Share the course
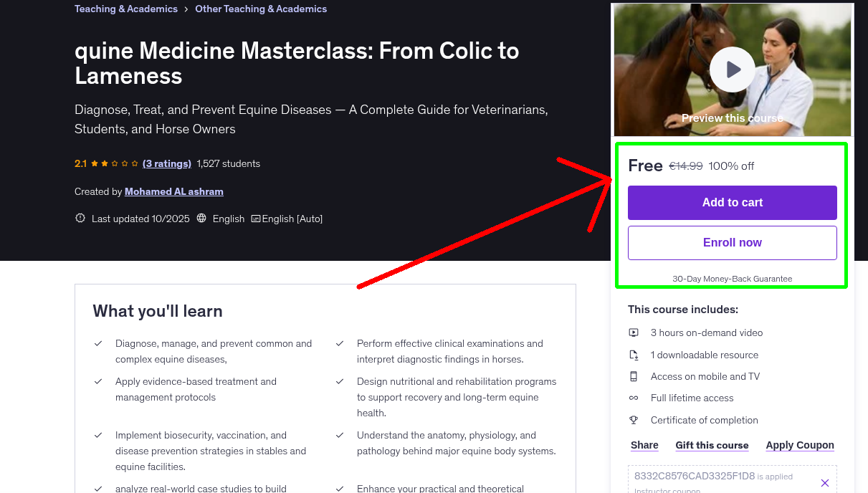Viewport: 868px width, 493px height. (x=644, y=444)
